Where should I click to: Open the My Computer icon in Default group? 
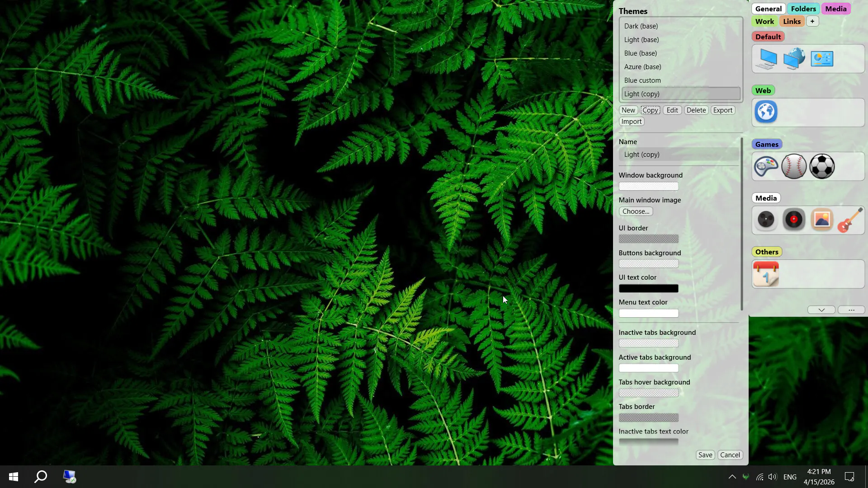pyautogui.click(x=766, y=59)
